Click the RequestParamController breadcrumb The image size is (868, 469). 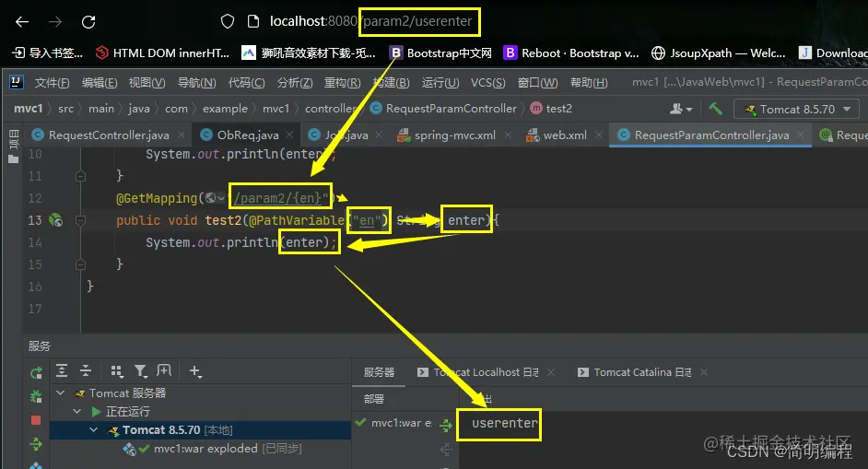[x=443, y=109]
